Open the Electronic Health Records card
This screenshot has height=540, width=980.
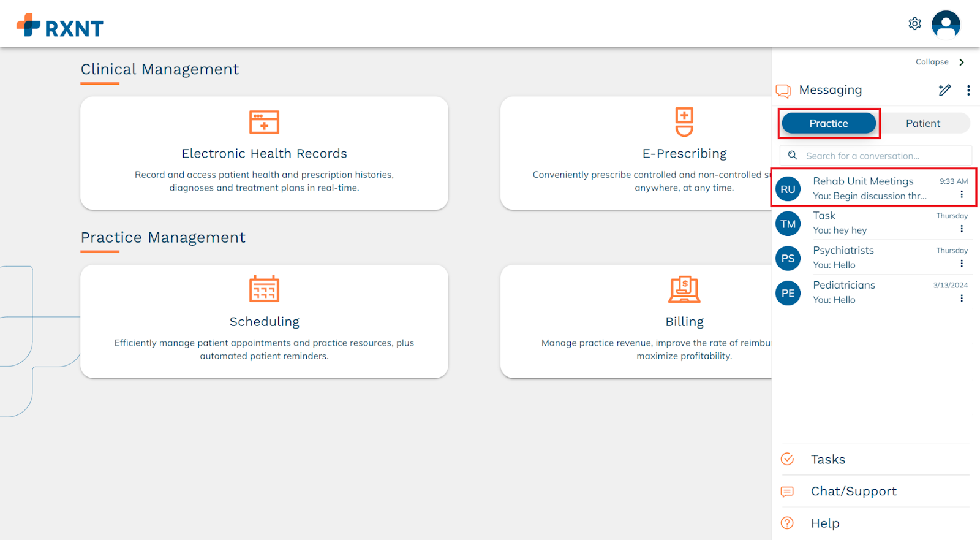point(264,153)
